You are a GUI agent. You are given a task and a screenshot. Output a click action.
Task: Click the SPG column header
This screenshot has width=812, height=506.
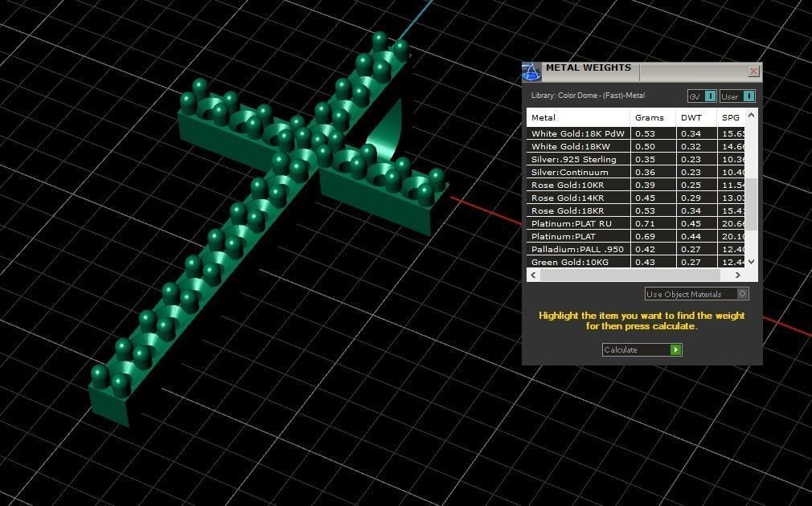[731, 117]
